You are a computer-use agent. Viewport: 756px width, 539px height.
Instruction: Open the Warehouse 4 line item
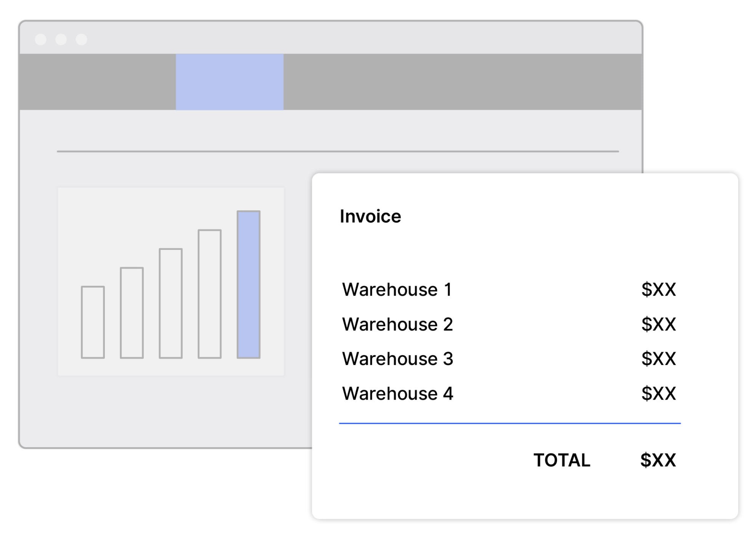coord(397,393)
